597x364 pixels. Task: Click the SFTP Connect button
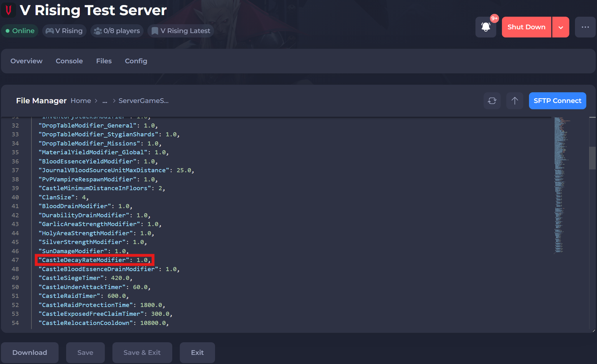click(x=557, y=101)
